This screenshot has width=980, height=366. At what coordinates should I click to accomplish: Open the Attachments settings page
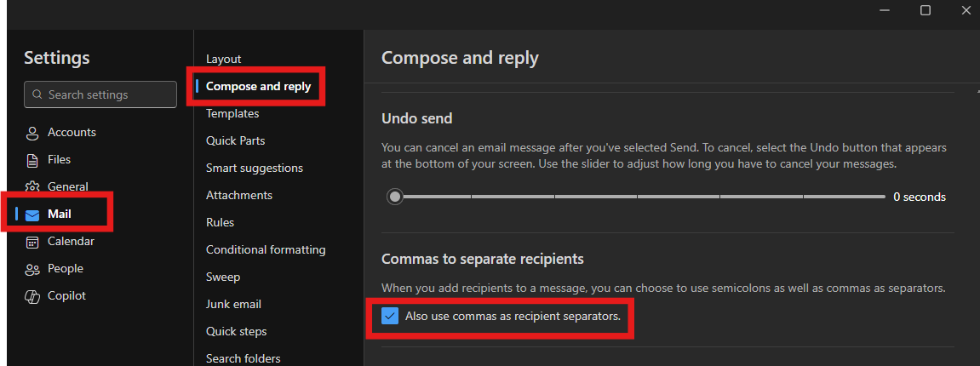coord(239,196)
